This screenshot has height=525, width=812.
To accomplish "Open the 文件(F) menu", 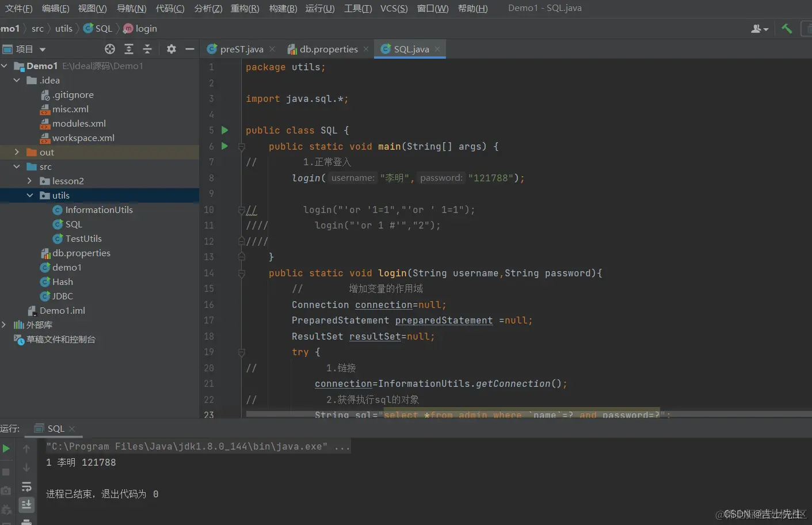I will click(x=18, y=8).
